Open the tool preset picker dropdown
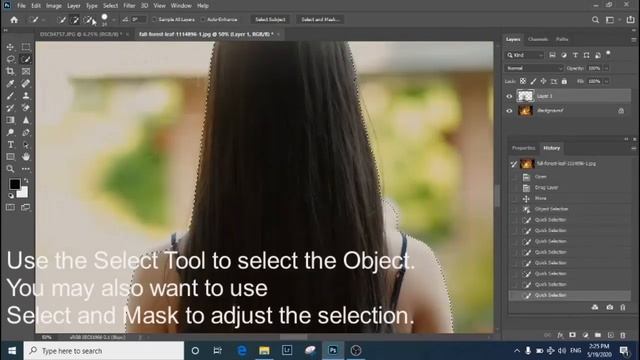 pyautogui.click(x=44, y=20)
